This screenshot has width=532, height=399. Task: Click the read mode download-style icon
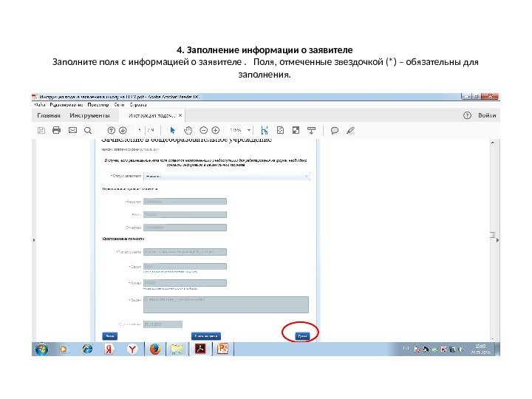(x=311, y=130)
